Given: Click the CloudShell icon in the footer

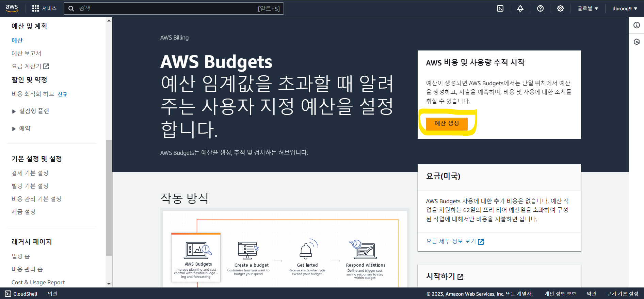Looking at the screenshot, I should [x=8, y=294].
